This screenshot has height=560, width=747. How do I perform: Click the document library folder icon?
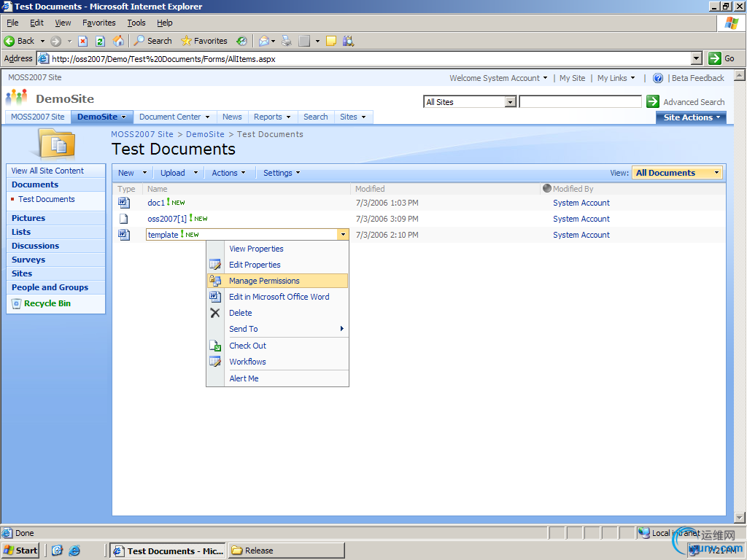57,144
